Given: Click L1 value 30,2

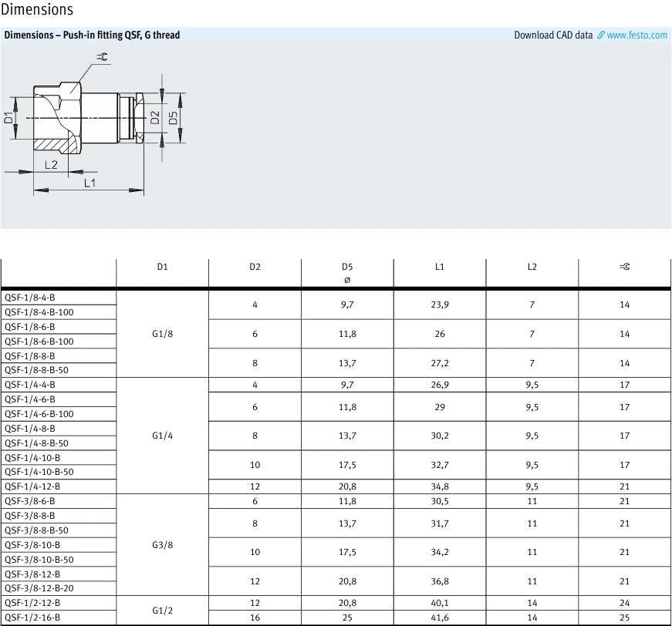Looking at the screenshot, I should (x=440, y=436).
